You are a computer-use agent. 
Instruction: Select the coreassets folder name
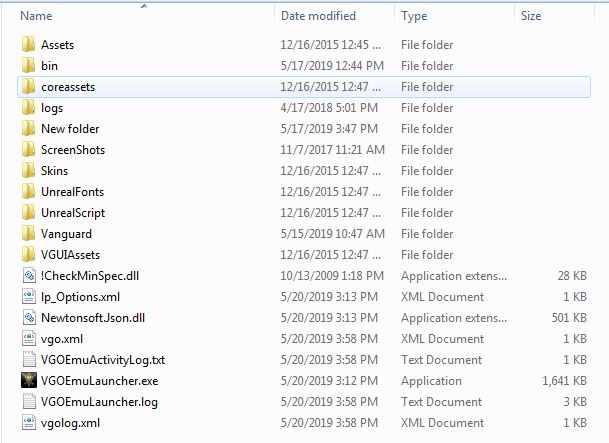[x=68, y=87]
